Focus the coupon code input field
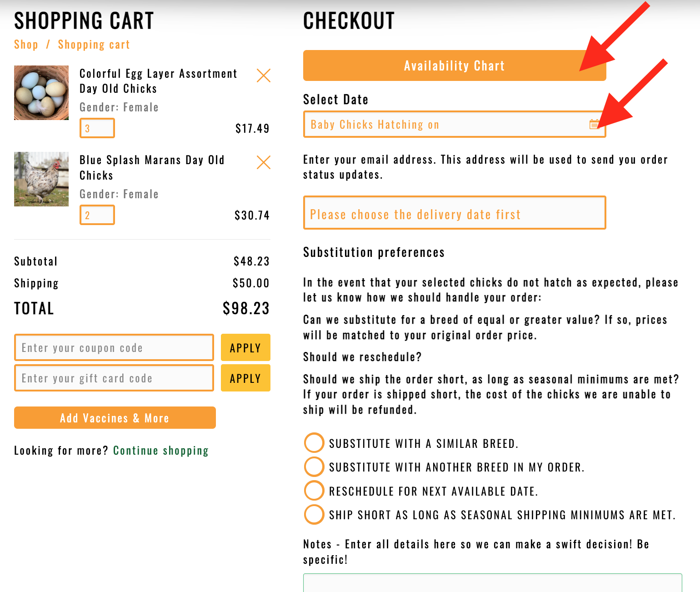This screenshot has height=592, width=700. tap(114, 348)
